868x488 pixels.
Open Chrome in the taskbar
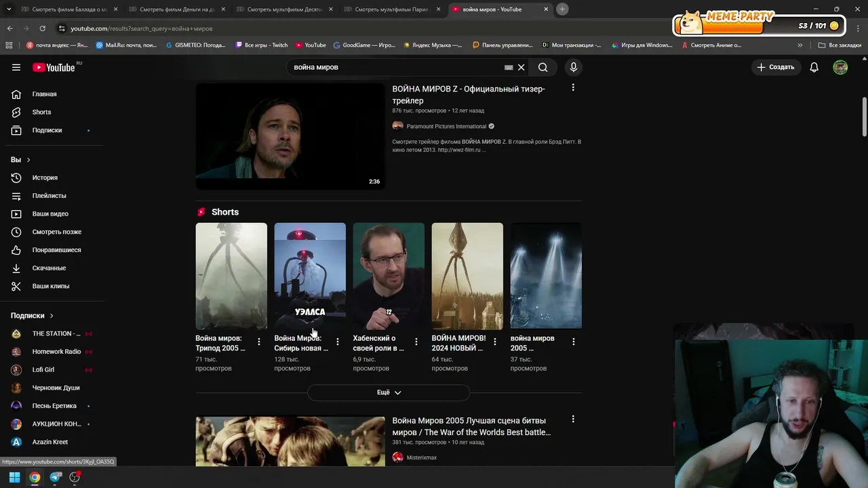[x=35, y=477]
